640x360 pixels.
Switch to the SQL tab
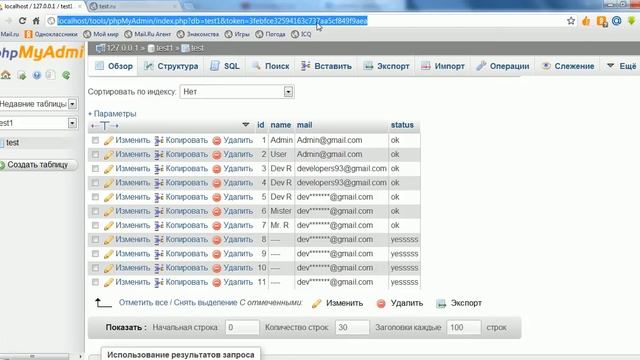225,66
